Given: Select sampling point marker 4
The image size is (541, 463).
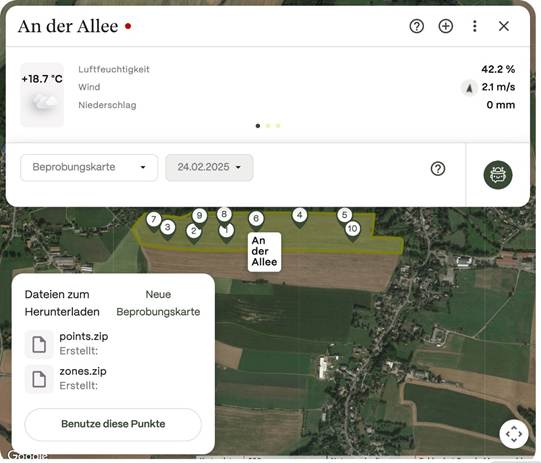Looking at the screenshot, I should (299, 216).
